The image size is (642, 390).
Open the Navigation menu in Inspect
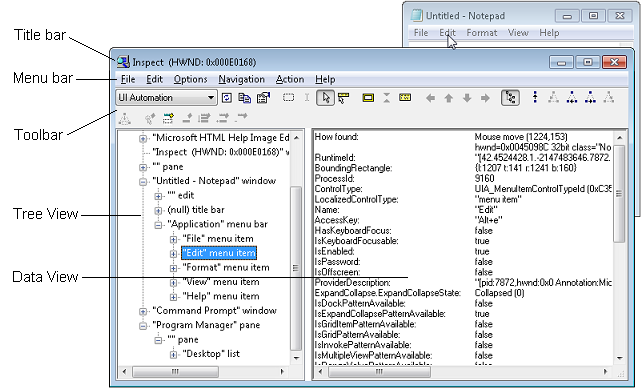pyautogui.click(x=242, y=79)
